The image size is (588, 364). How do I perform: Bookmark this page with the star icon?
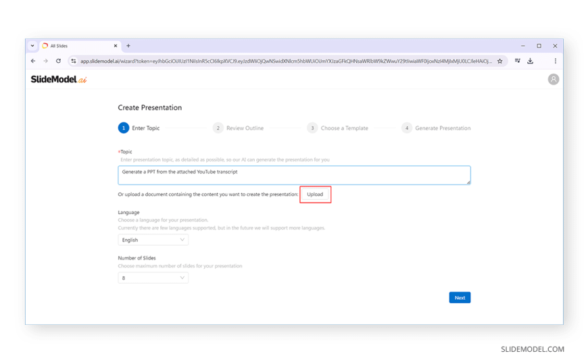tap(500, 61)
